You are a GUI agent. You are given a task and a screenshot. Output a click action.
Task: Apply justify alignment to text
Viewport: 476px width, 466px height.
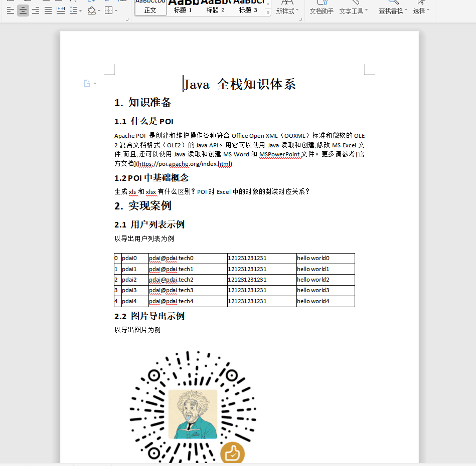tap(48, 11)
